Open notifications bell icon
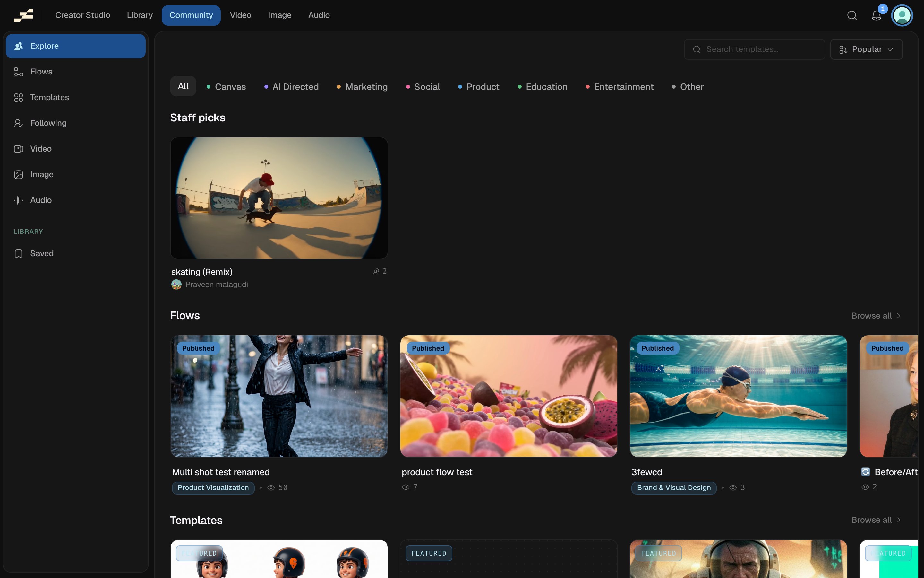924x578 pixels. (876, 15)
